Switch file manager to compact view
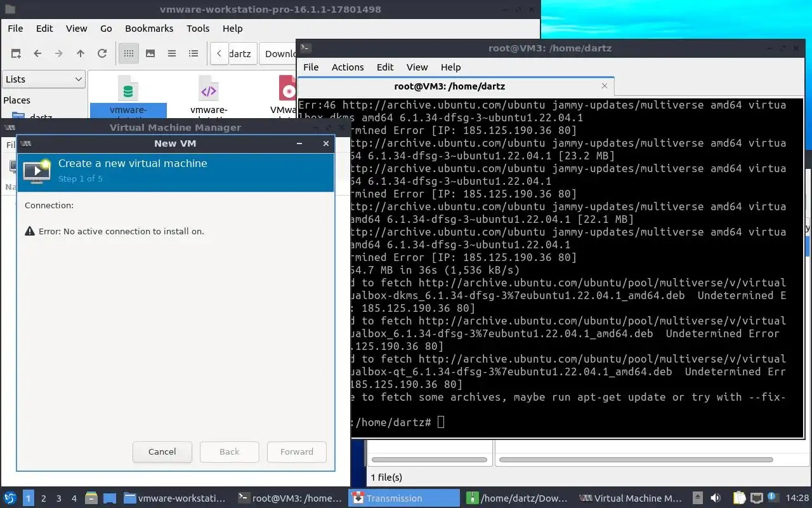This screenshot has width=812, height=508. coord(172,53)
